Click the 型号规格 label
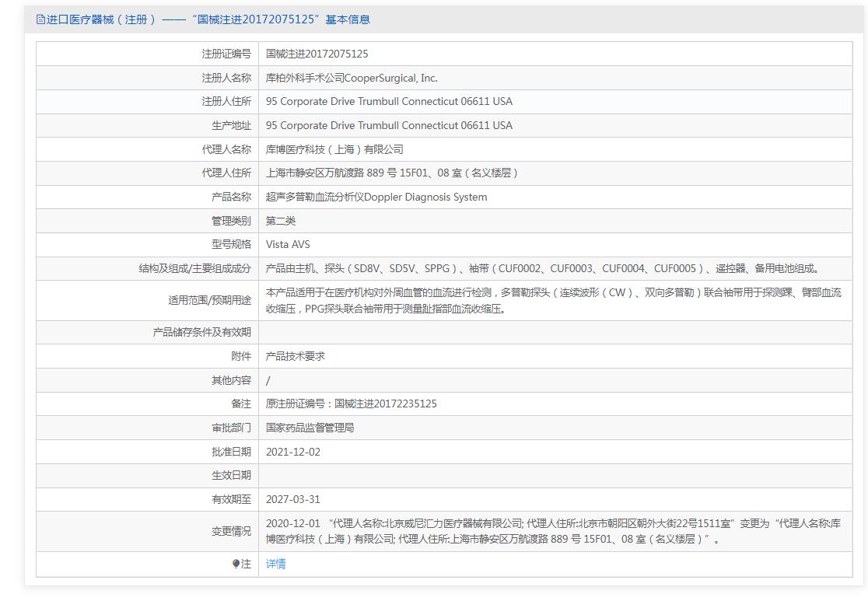This screenshot has width=868, height=601. [x=232, y=244]
